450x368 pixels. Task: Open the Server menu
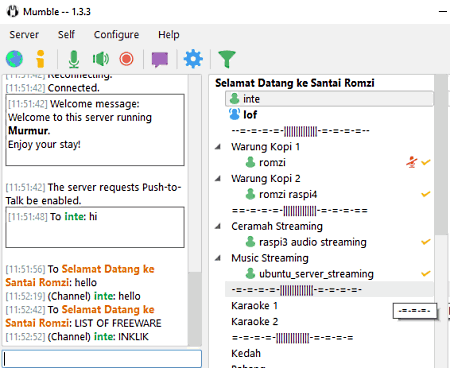(24, 34)
